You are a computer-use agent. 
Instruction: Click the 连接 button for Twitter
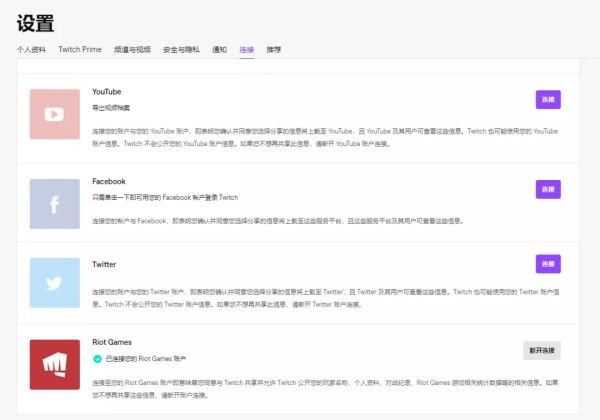[548, 264]
